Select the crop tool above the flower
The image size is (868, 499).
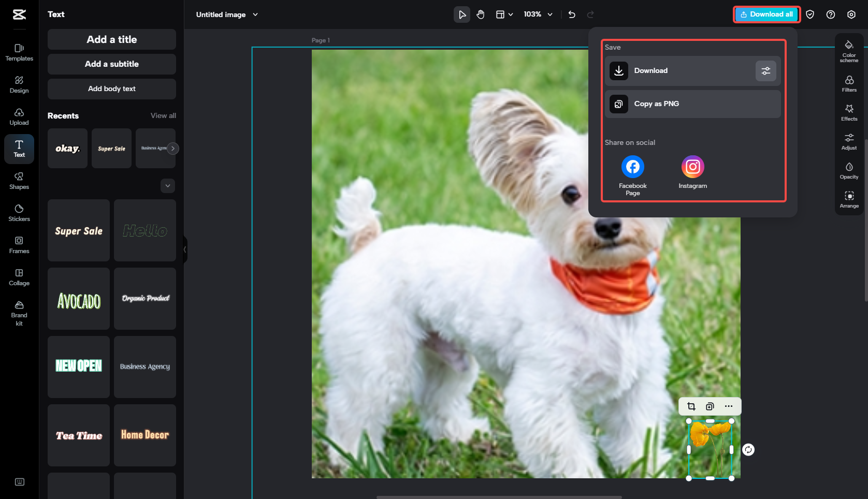coord(691,406)
